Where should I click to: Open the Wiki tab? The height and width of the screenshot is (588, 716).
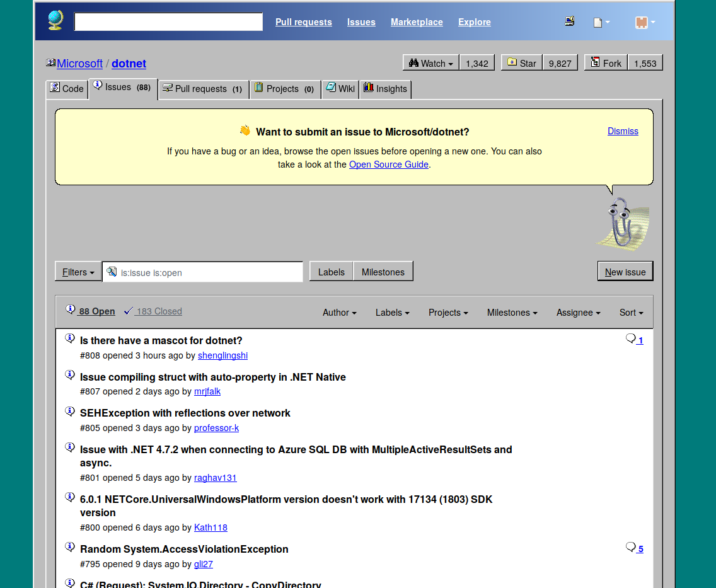coord(340,89)
